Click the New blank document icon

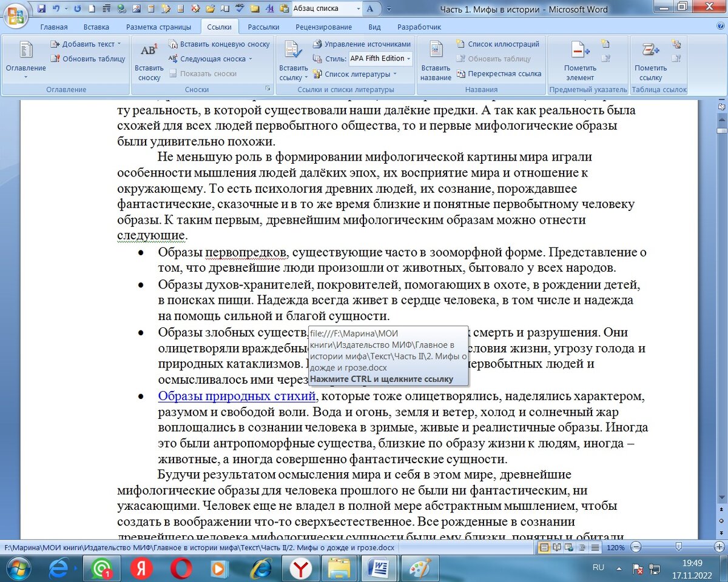(x=92, y=9)
